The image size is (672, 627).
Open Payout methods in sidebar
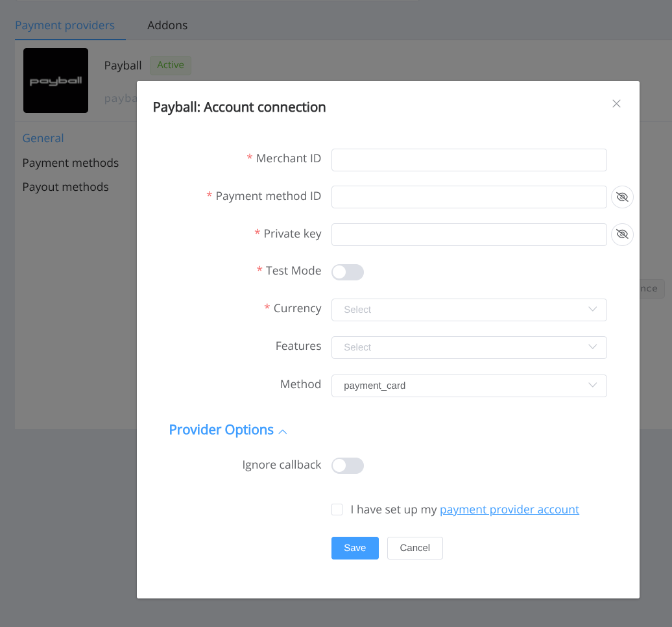[x=65, y=187]
